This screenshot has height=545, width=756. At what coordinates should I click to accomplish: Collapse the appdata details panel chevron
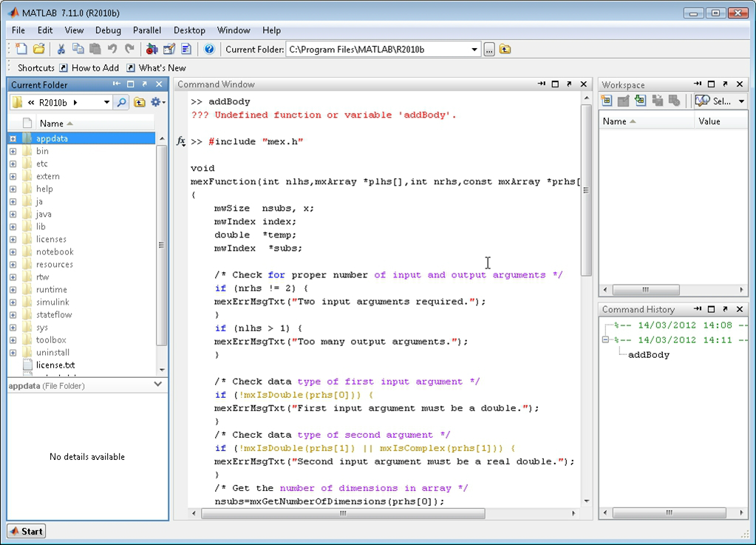(157, 385)
